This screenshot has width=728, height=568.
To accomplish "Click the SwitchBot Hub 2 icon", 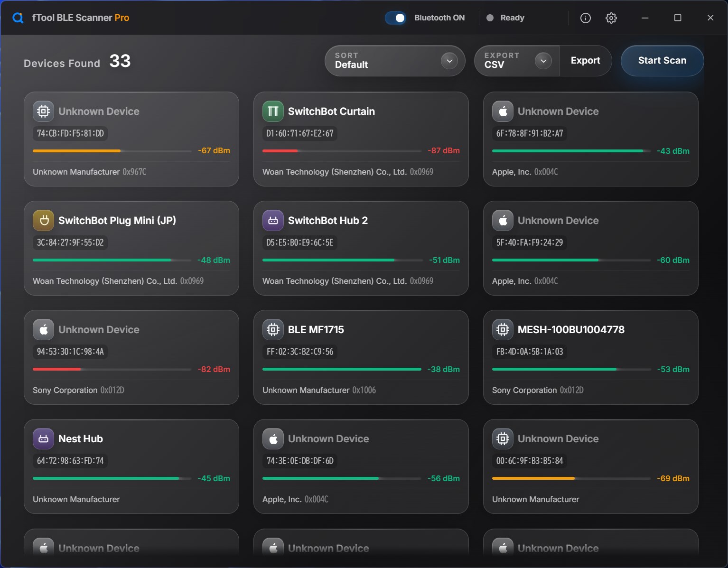I will point(273,221).
